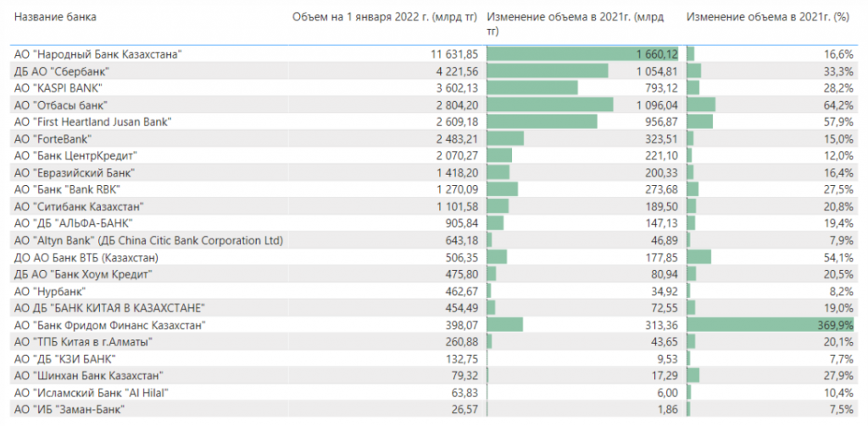This screenshot has width=868, height=426.
Task: Click the АО "Altyn Bank" row name
Action: point(149,240)
